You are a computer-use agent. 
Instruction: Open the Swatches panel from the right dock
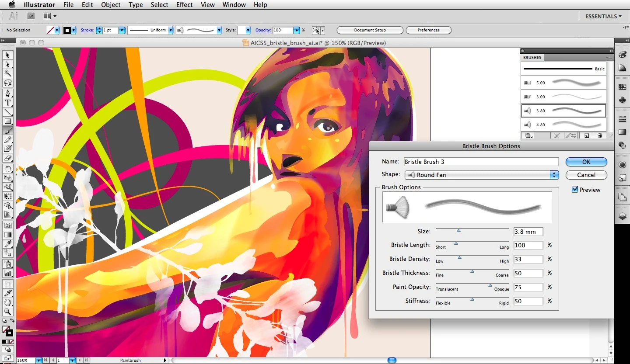pos(623,87)
